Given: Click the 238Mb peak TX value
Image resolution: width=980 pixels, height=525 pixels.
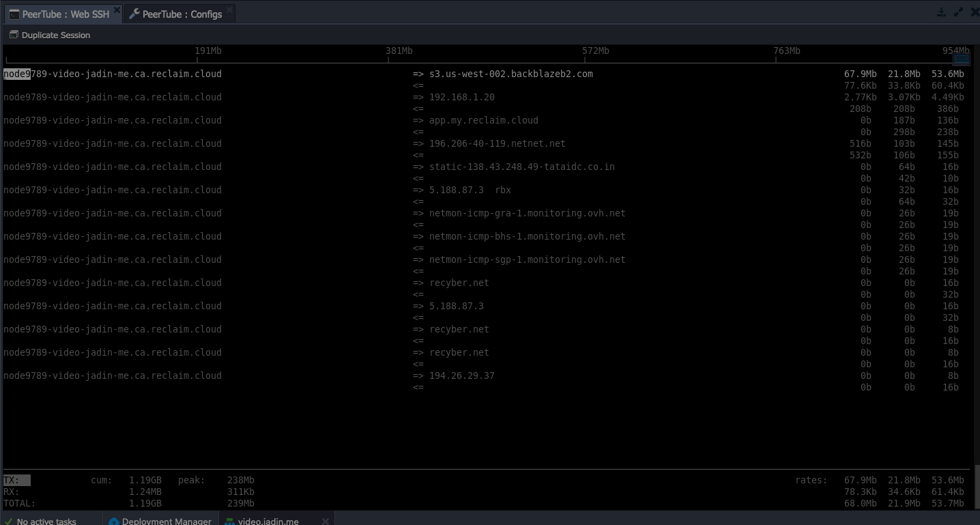Looking at the screenshot, I should coord(241,480).
